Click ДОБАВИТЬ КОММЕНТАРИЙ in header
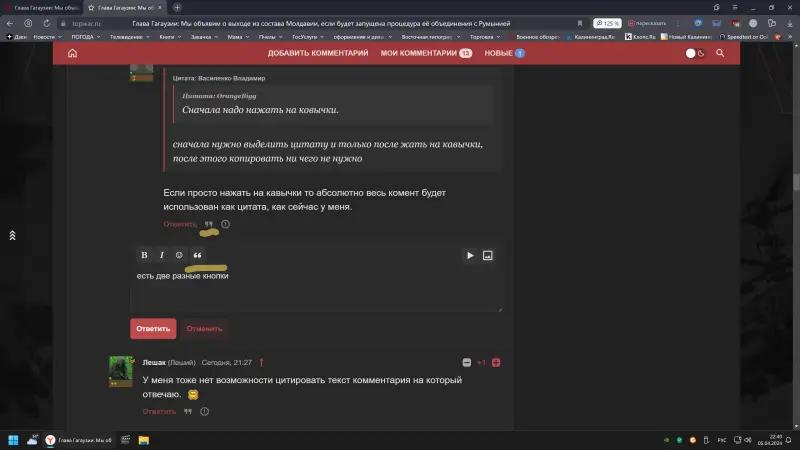Screen dimensions: 800x450 pyautogui.click(x=318, y=53)
